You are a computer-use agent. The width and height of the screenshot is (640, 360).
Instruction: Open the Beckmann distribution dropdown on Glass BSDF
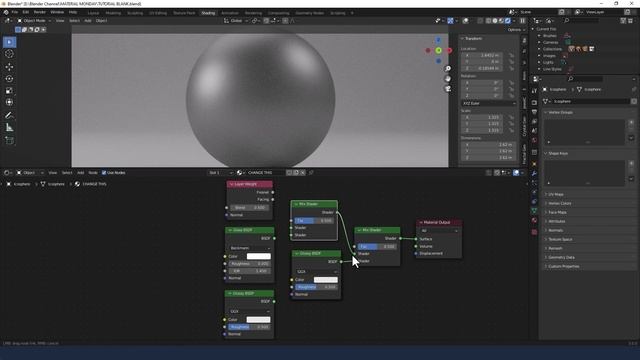(x=250, y=248)
